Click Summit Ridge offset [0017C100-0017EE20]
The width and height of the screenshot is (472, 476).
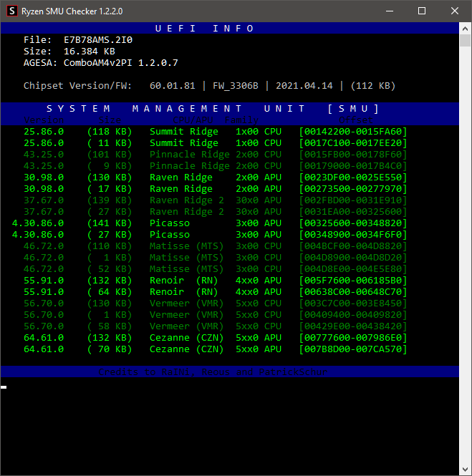click(x=353, y=143)
